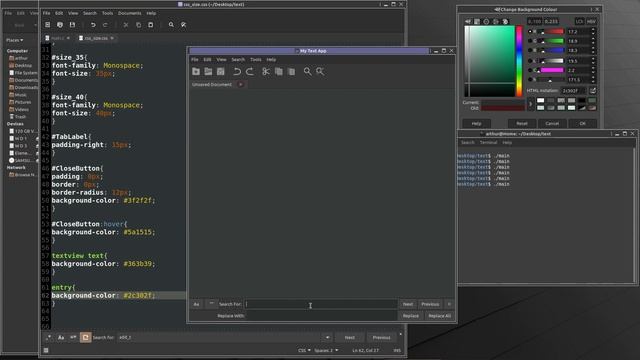The height and width of the screenshot is (360, 640).
Task: Click rainbow hue strip in colour dialog
Action: pos(519,61)
